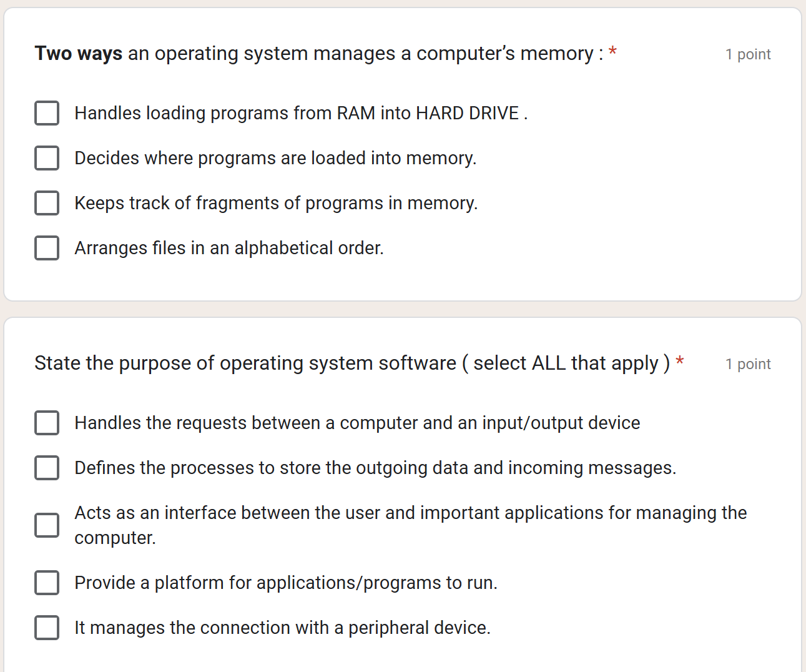This screenshot has width=806, height=672.
Task: Check 'Handles loading programs from RAM into HARD DRIVE'
Action: pos(47,113)
